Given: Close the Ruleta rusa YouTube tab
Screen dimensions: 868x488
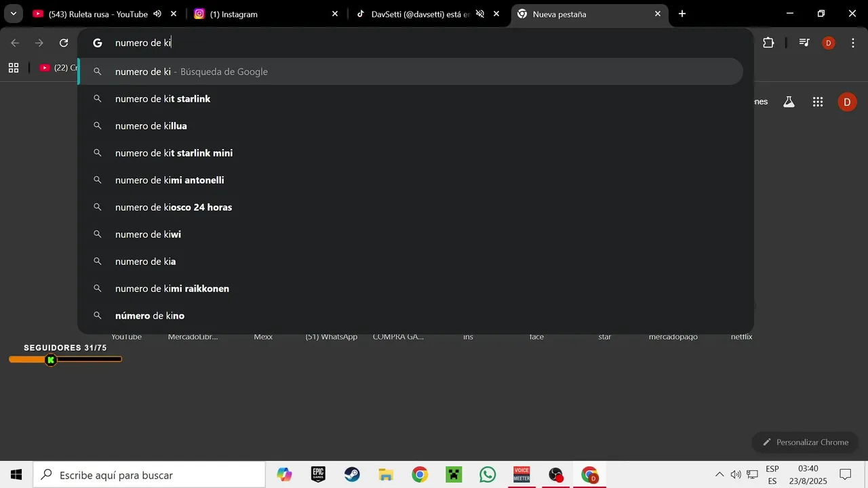Looking at the screenshot, I should coord(174,14).
